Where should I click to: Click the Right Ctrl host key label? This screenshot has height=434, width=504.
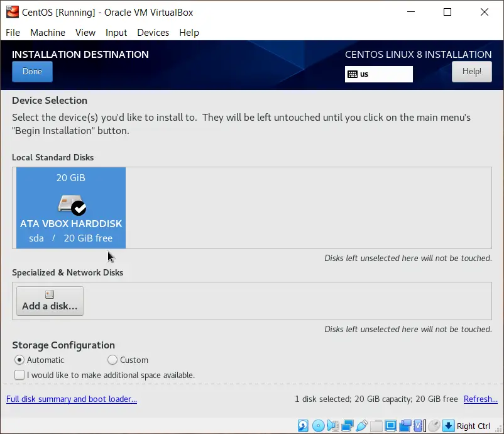pyautogui.click(x=473, y=426)
